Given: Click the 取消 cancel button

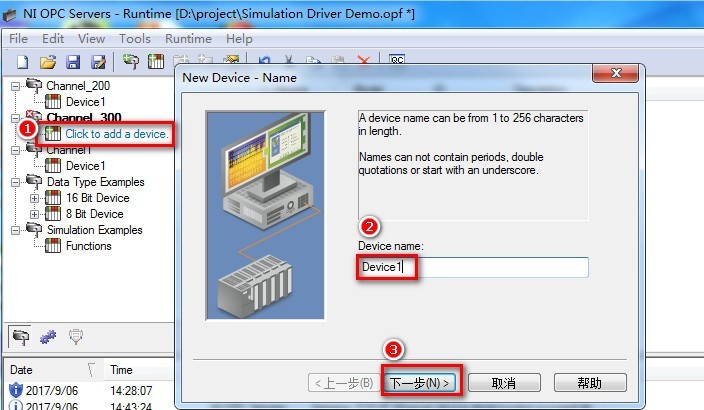Looking at the screenshot, I should tap(504, 383).
